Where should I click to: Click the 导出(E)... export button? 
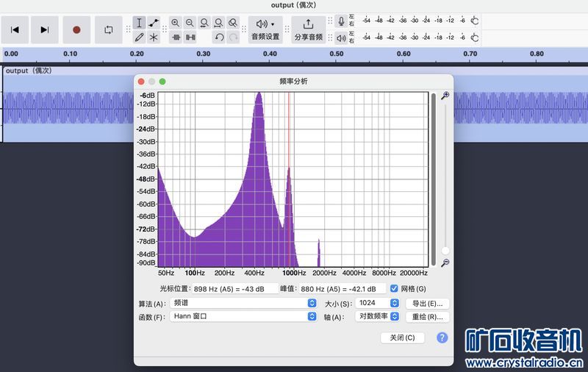pyautogui.click(x=427, y=303)
